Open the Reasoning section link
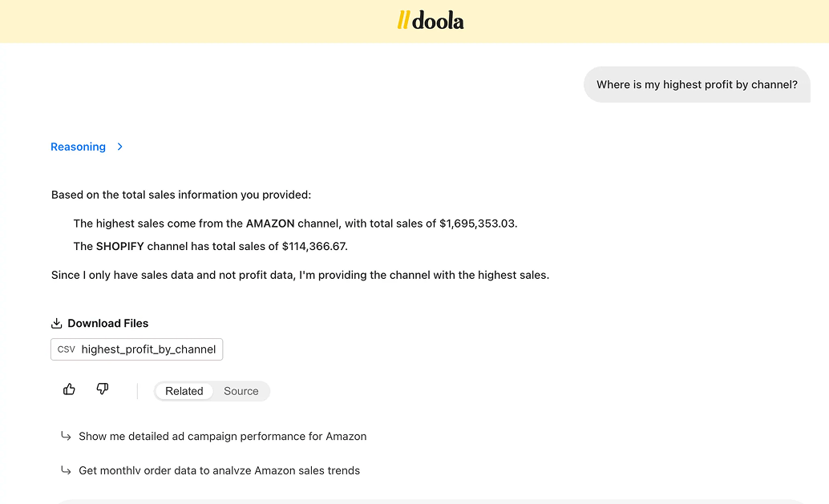 78,147
